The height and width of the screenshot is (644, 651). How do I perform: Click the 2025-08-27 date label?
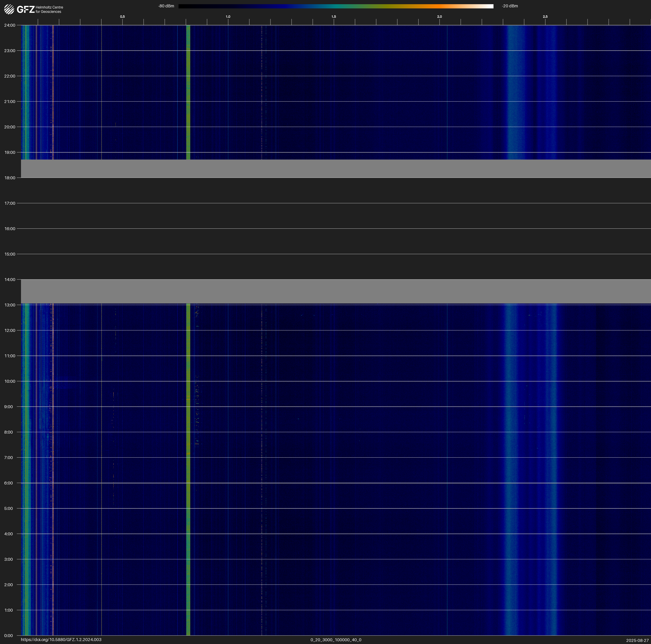point(637,640)
